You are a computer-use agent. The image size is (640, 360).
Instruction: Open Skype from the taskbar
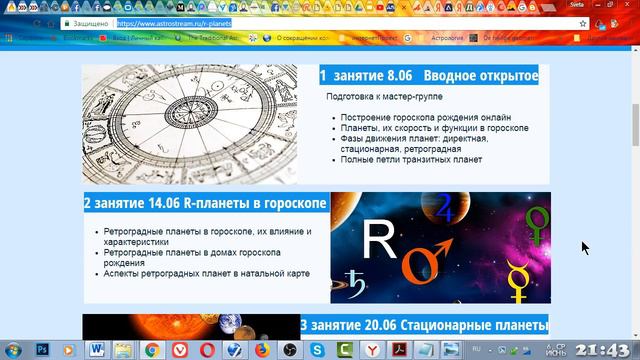pos(317,350)
